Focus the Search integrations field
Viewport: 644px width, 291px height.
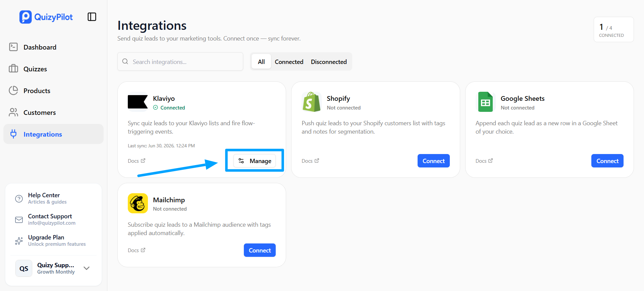tap(180, 62)
